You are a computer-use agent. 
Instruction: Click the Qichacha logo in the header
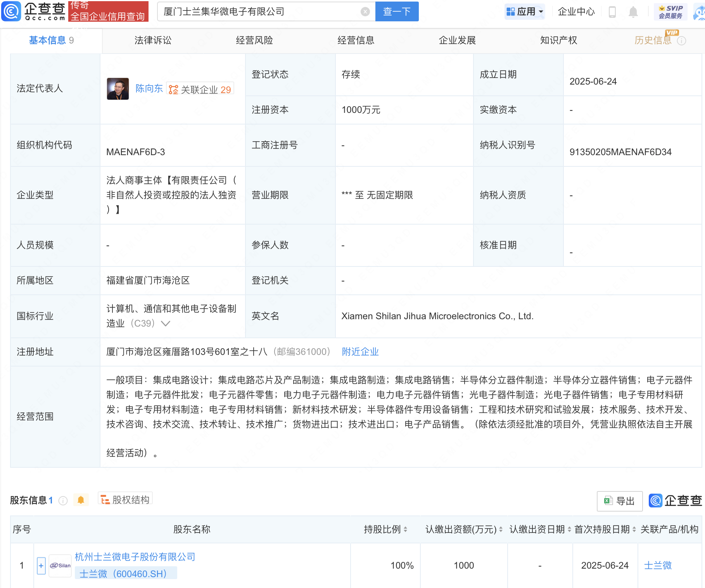click(x=33, y=11)
